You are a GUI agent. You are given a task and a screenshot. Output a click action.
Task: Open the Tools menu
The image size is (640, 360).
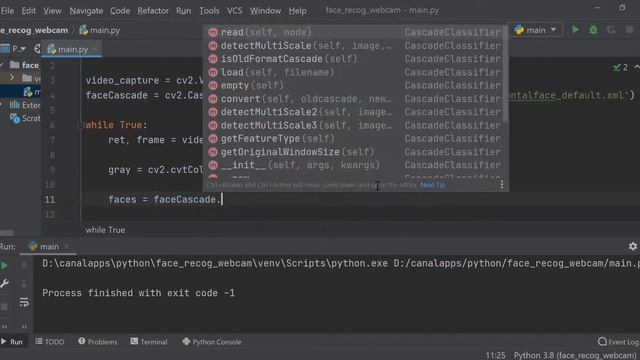click(209, 11)
